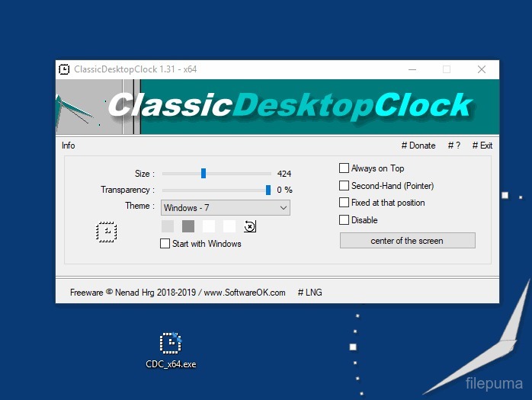Tick the Disable checkbox
532x400 pixels.
coord(345,220)
